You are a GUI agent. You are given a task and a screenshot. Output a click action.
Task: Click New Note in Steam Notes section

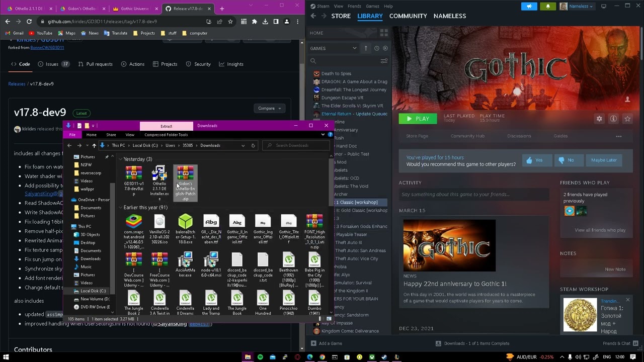[615, 269]
